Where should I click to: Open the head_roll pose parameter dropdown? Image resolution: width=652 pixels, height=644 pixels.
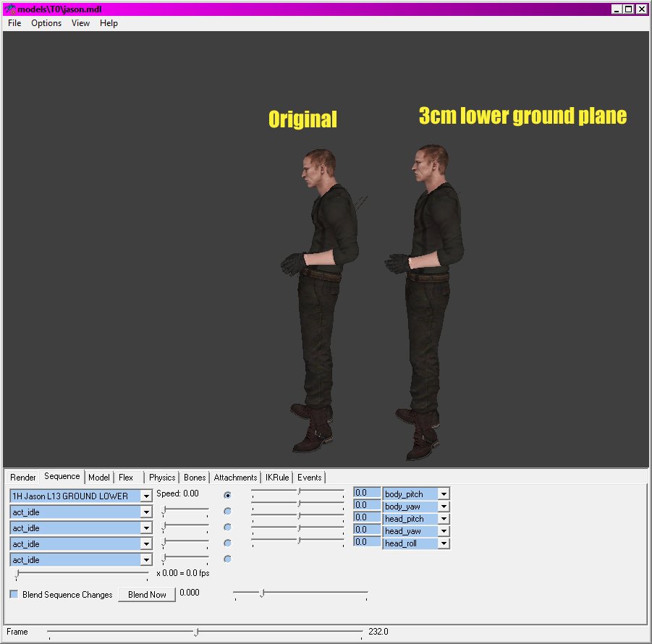444,543
